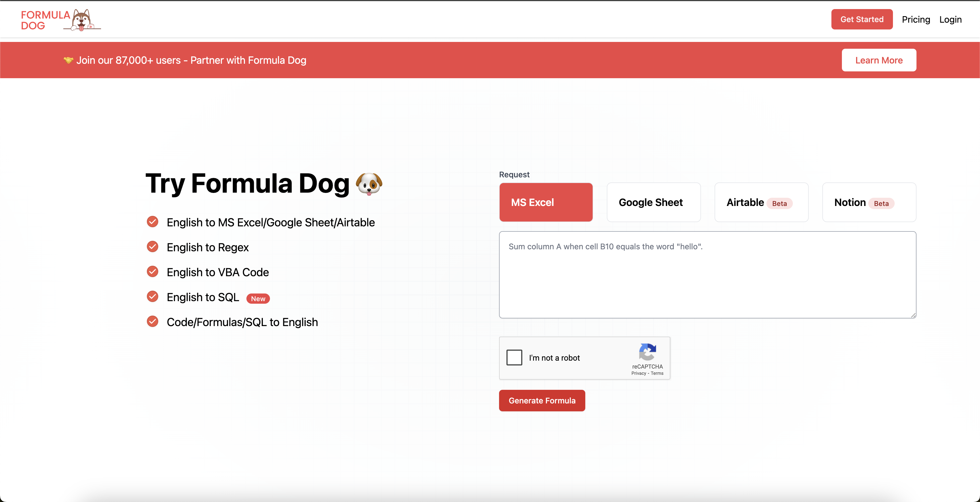
Task: Click checkmark beside English to MS Excel/Google Sheet/Airtable
Action: coord(153,222)
